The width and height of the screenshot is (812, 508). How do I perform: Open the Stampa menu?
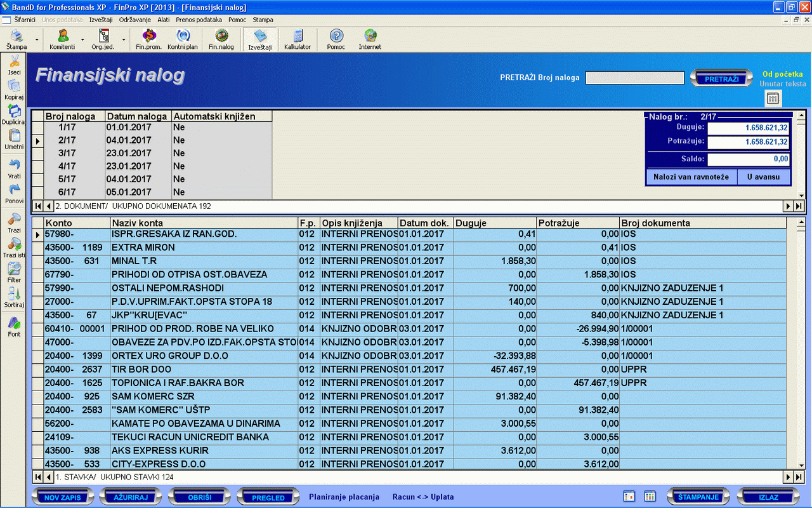point(263,20)
